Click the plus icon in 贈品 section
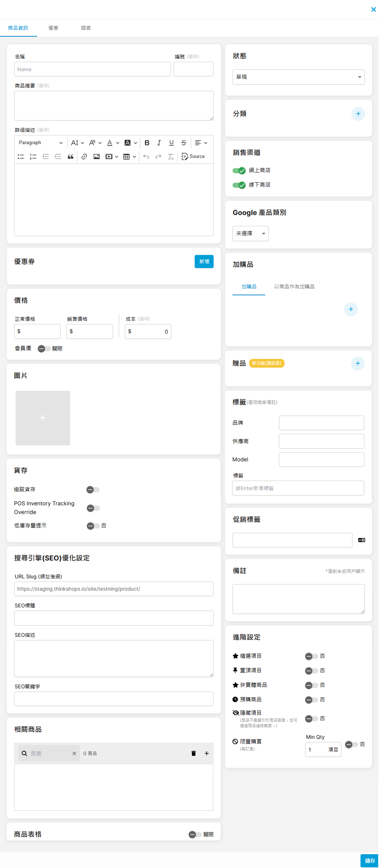 click(x=357, y=363)
